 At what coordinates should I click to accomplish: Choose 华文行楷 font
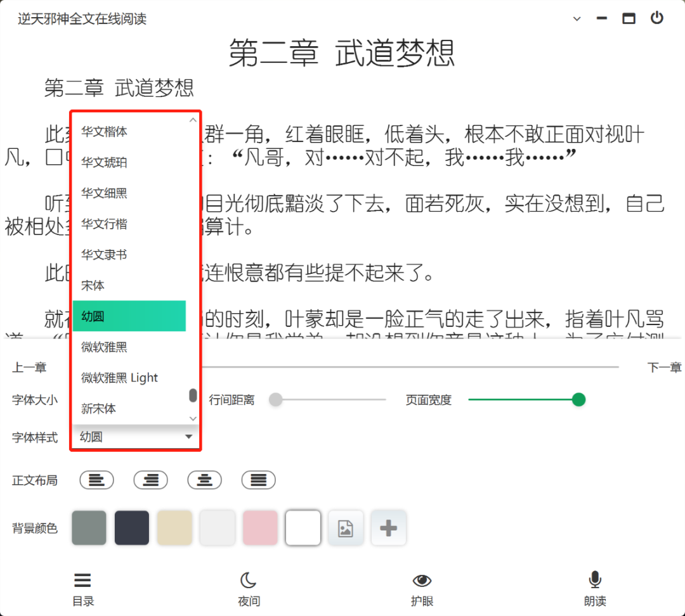129,224
